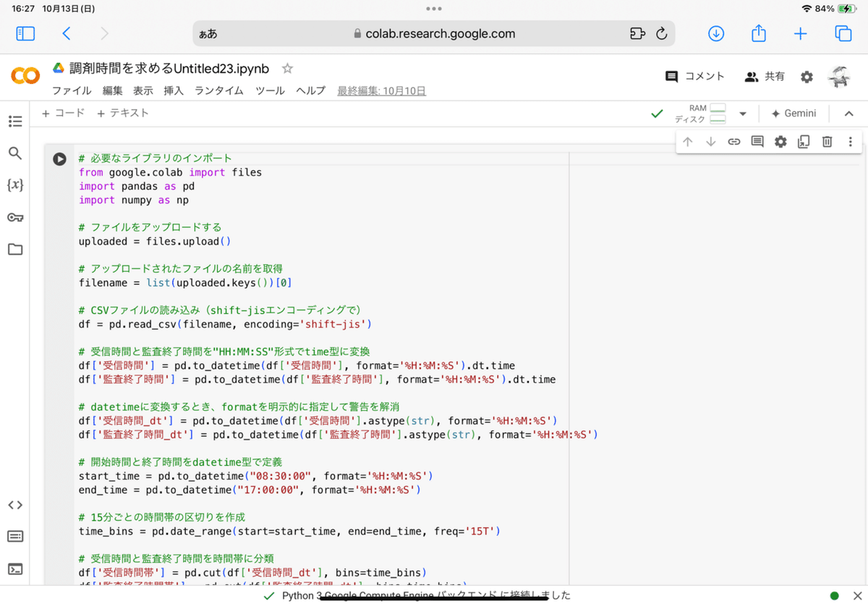Open the code snippets panel
Screen dimensions: 868x606
15,505
